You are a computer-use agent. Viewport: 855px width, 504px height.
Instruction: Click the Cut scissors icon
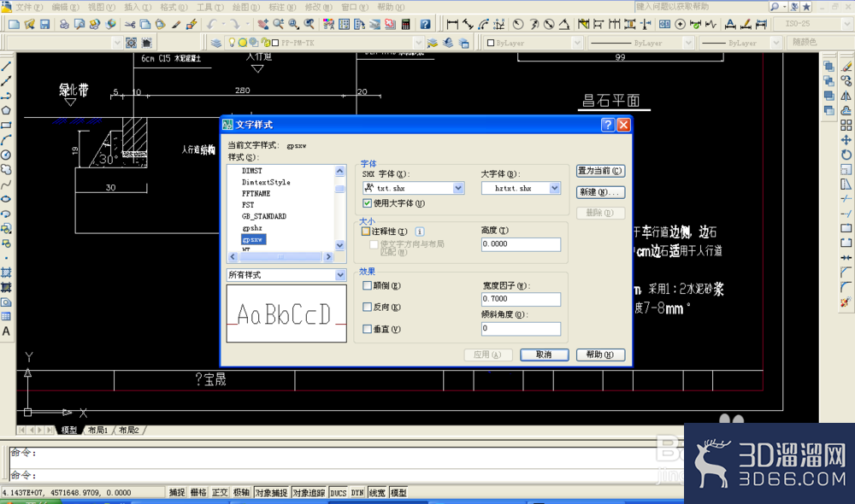(x=130, y=24)
